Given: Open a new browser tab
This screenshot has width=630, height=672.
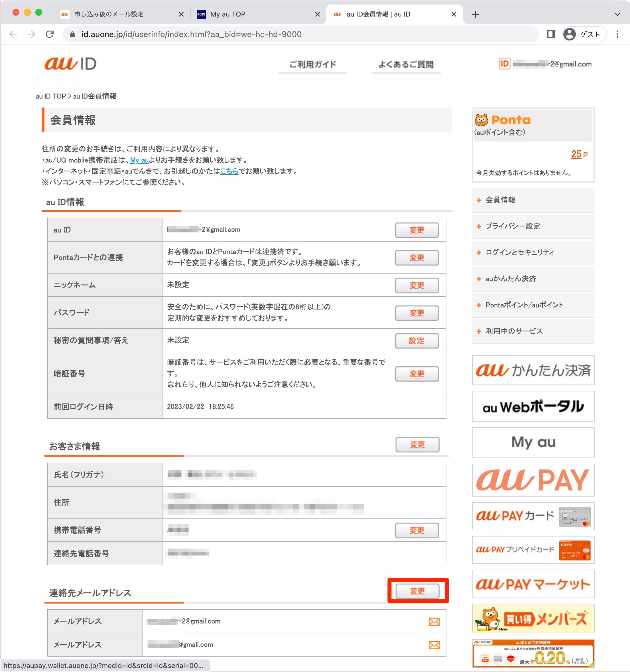Looking at the screenshot, I should tap(475, 14).
